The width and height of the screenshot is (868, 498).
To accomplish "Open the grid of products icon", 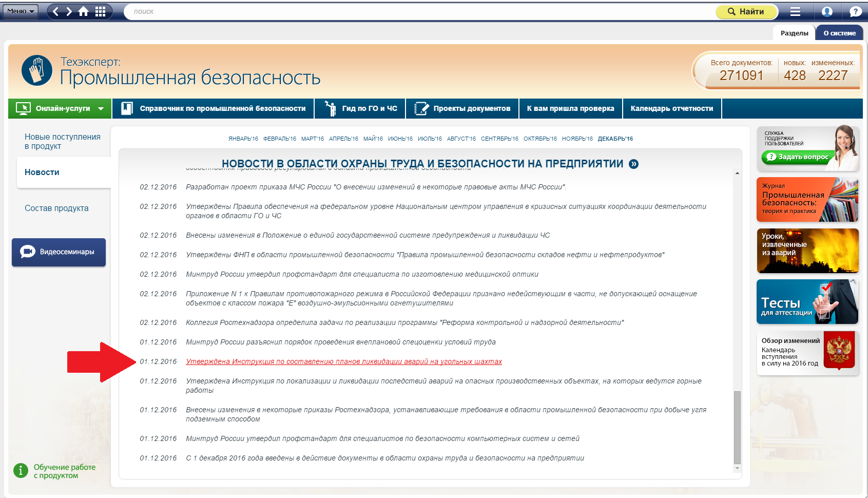I will click(101, 11).
